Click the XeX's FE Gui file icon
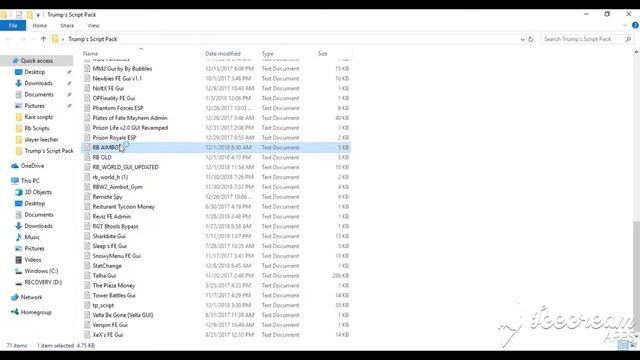 click(87, 335)
